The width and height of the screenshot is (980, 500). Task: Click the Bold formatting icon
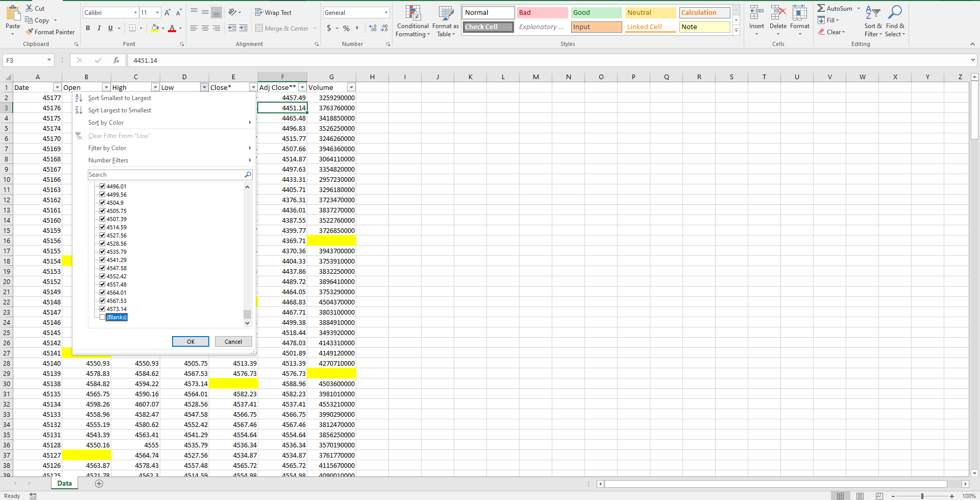click(x=88, y=28)
